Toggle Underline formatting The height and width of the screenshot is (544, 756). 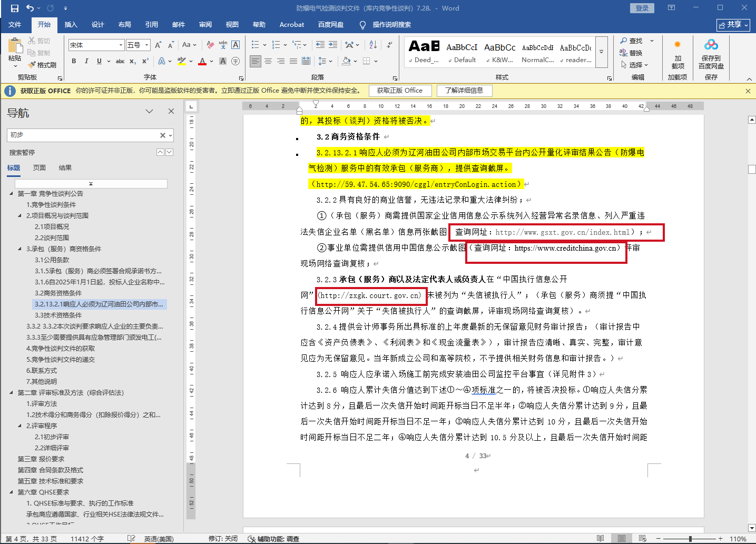click(99, 61)
